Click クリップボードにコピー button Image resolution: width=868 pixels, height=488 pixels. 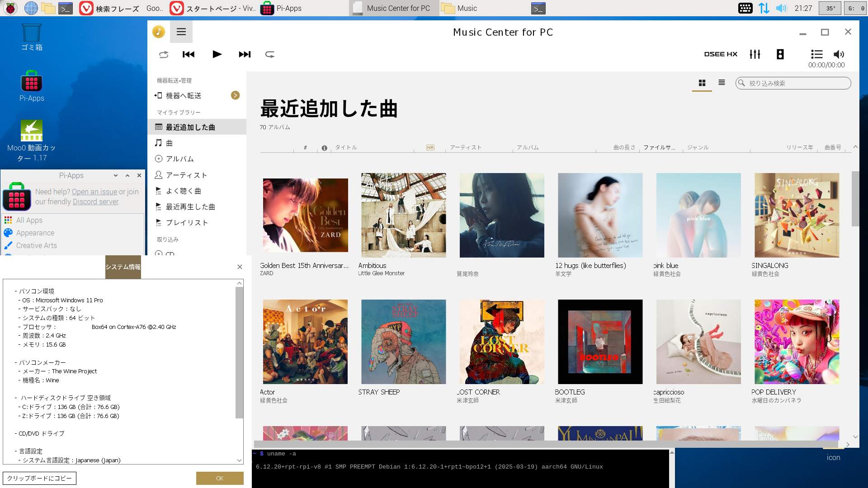point(39,478)
